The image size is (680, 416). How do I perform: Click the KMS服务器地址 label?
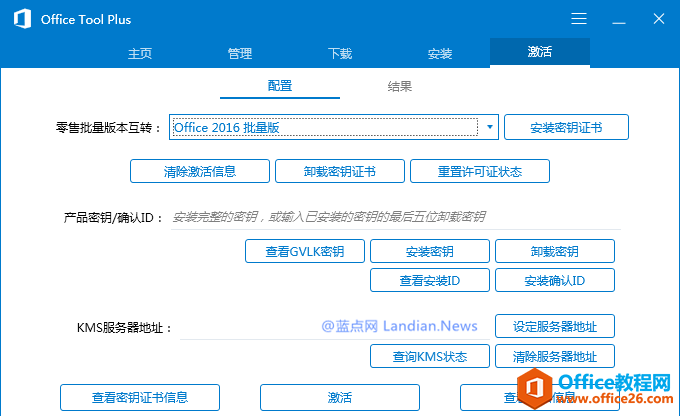(124, 328)
